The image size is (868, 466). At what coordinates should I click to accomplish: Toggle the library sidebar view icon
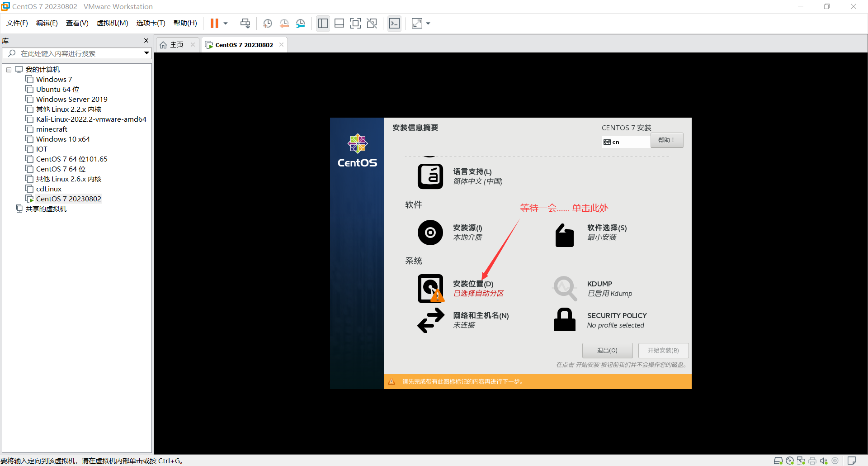pos(323,24)
